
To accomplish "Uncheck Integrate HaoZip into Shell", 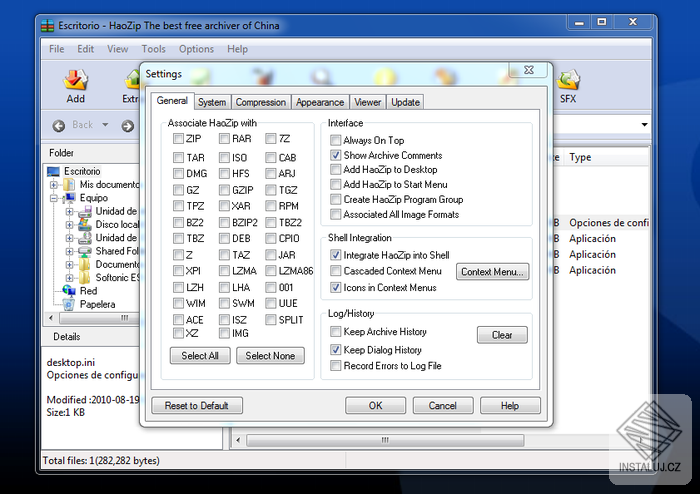I will pos(335,255).
